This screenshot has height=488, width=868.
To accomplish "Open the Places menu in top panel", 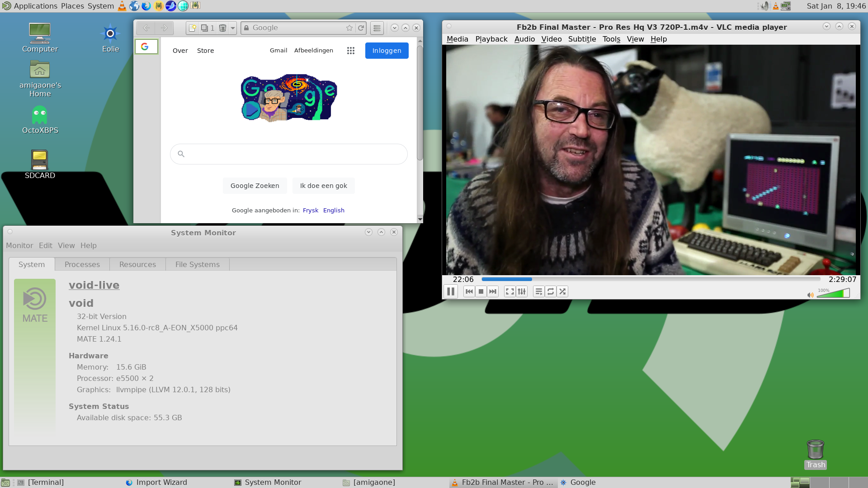I will [72, 6].
